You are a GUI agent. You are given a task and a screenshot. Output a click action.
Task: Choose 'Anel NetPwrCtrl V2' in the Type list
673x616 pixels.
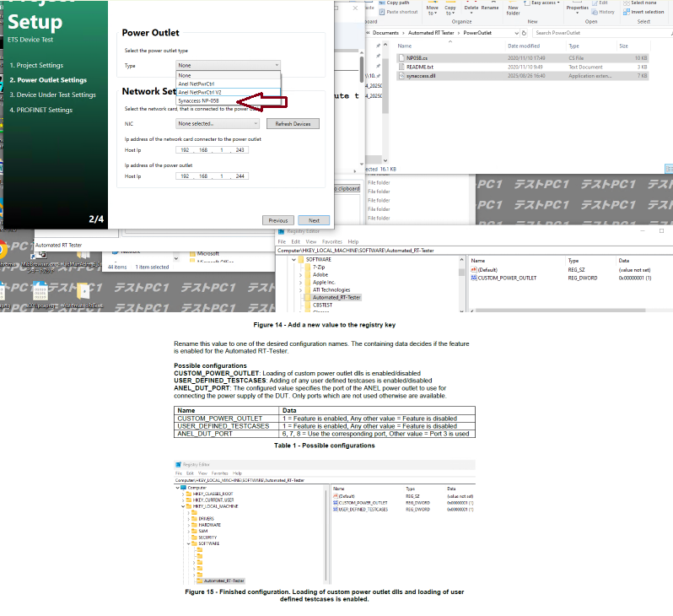[x=229, y=92]
